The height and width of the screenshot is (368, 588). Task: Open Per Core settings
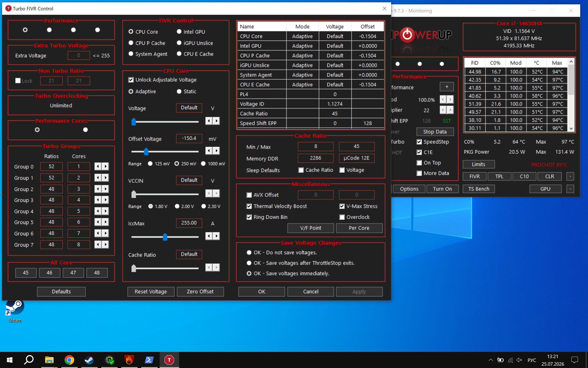pos(359,228)
